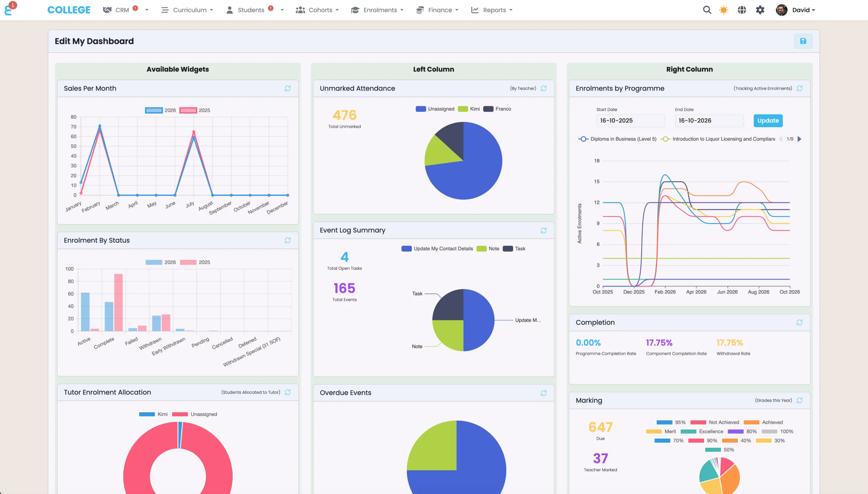Click the COLLEGE brand link

69,10
